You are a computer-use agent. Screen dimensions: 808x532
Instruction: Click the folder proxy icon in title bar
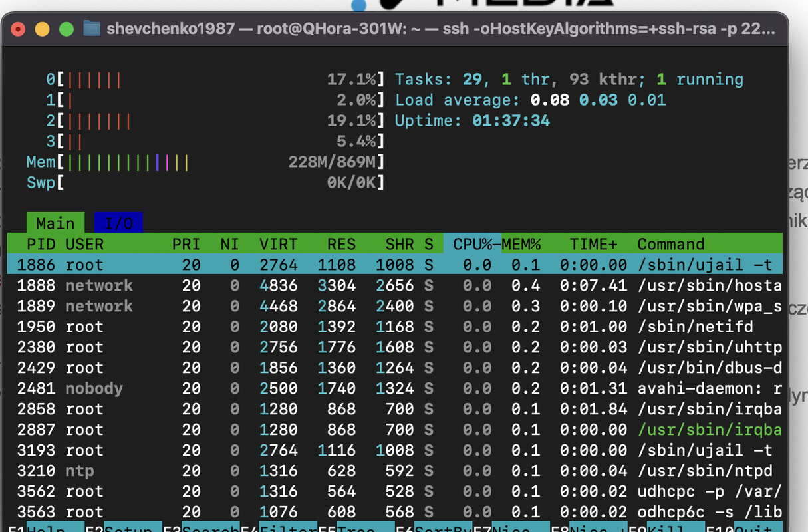click(92, 29)
